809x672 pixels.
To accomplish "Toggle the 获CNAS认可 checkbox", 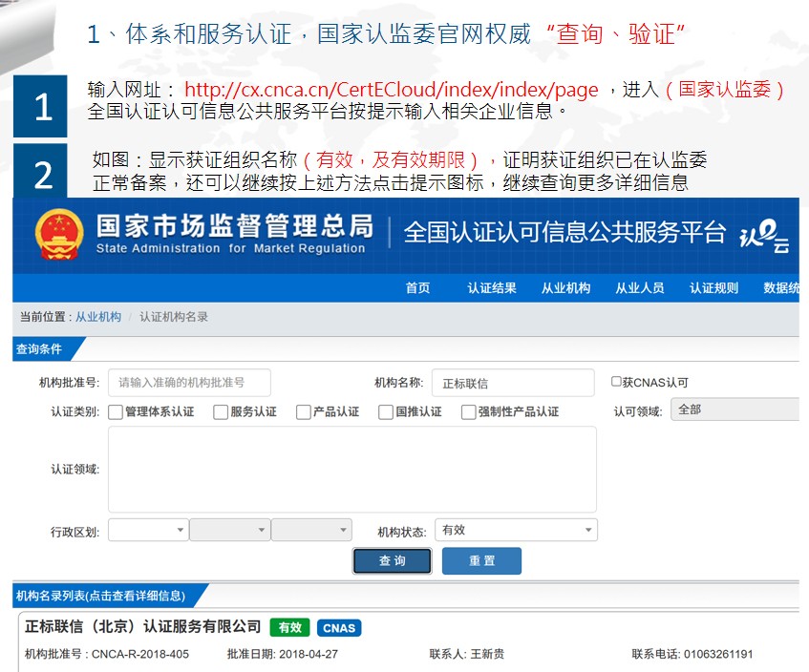I will [x=616, y=382].
